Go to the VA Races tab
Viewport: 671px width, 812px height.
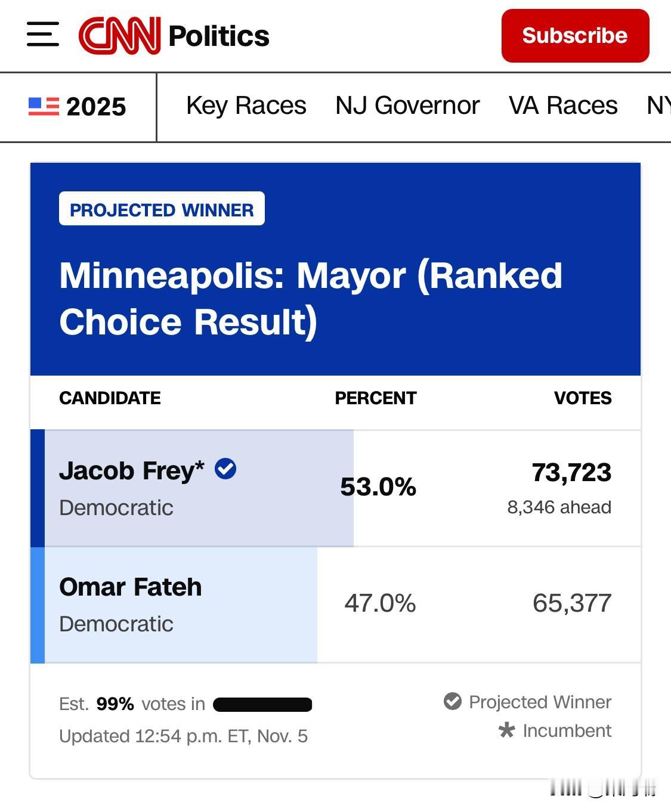pyautogui.click(x=562, y=106)
